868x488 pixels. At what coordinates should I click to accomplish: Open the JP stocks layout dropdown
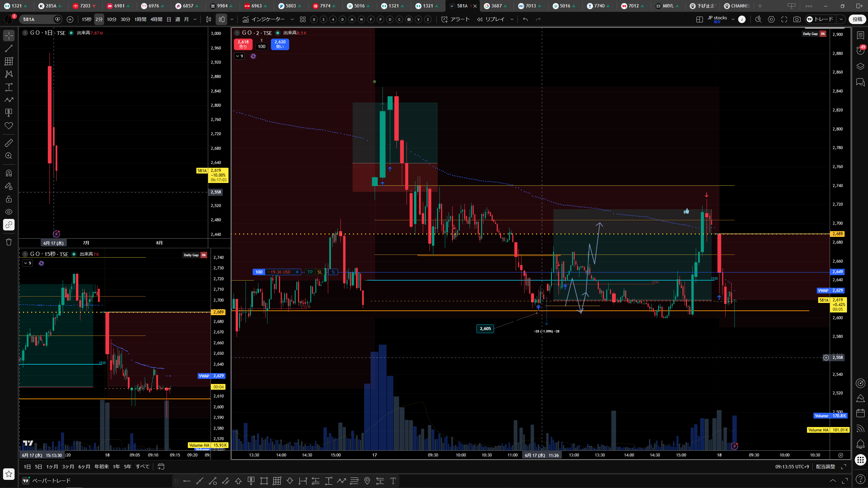click(733, 19)
